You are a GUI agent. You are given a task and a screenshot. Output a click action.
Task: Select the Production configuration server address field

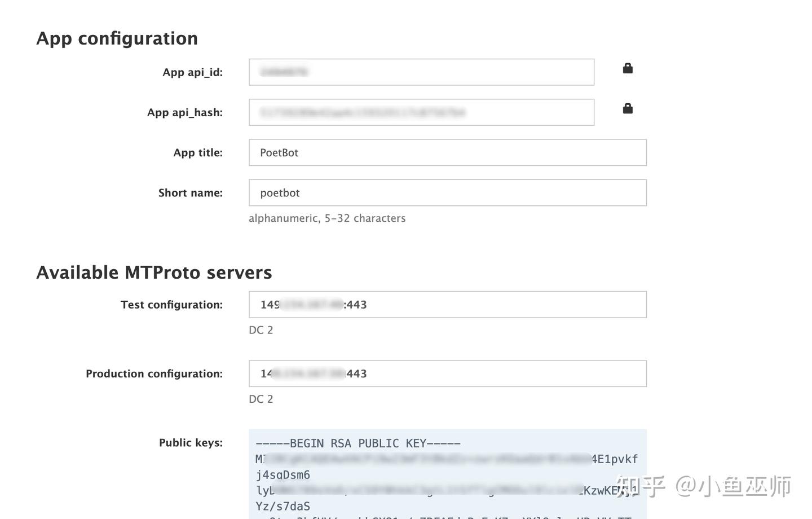tap(447, 373)
